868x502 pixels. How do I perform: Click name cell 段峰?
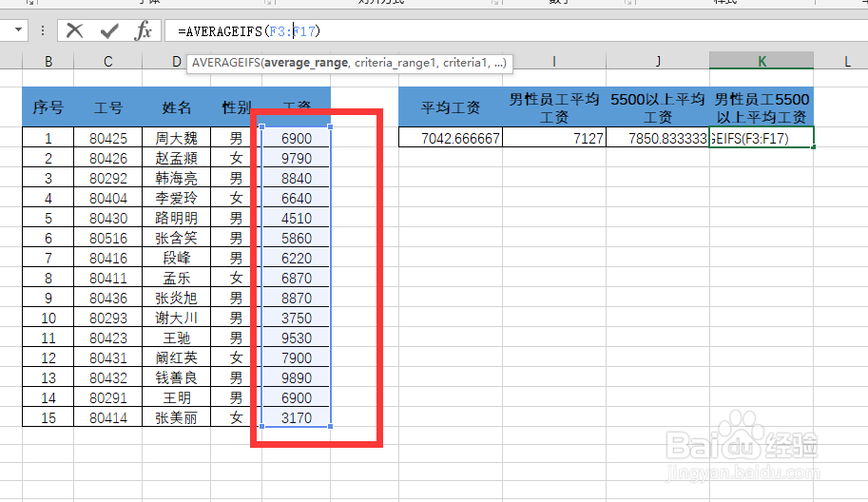point(176,258)
